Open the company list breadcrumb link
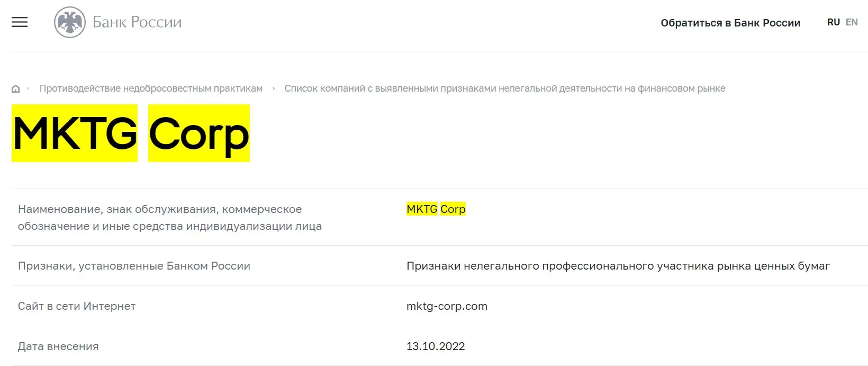Image resolution: width=868 pixels, height=366 pixels. tap(505, 88)
